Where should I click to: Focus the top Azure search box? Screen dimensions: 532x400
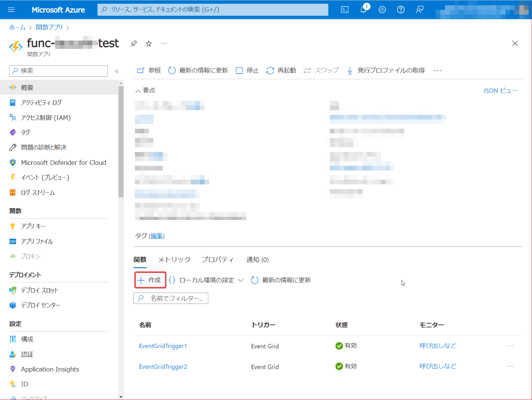coord(213,9)
